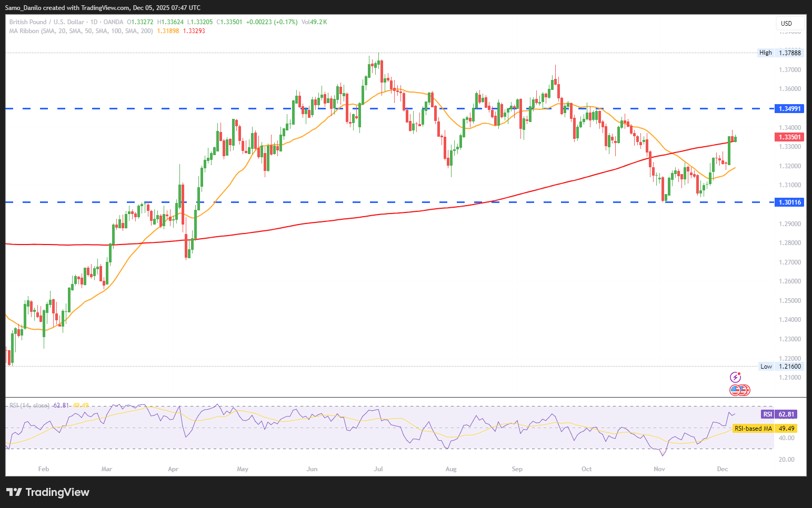Image resolution: width=812 pixels, height=508 pixels.
Task: Click the yellow RSI-based MA 49.49 label
Action: click(765, 429)
